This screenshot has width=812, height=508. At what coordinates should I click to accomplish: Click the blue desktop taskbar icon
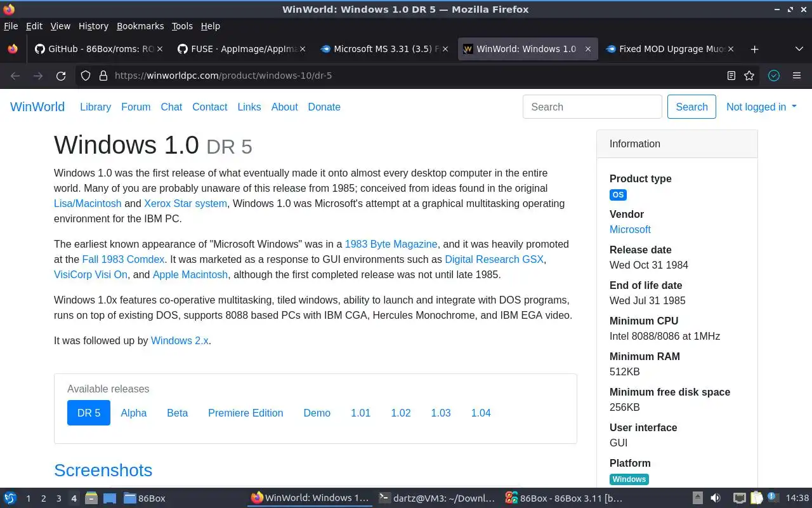tap(109, 498)
